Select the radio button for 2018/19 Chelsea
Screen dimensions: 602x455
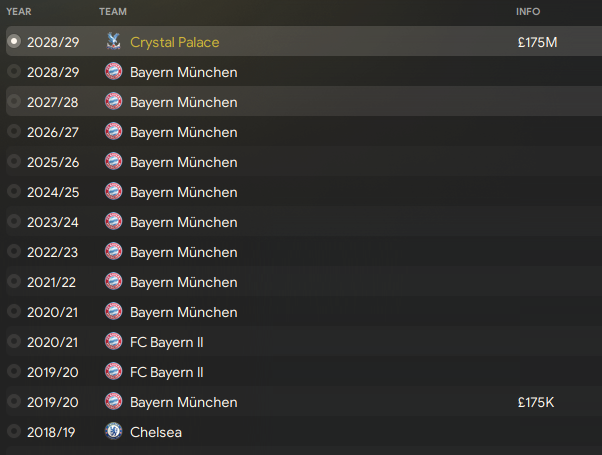(14, 431)
